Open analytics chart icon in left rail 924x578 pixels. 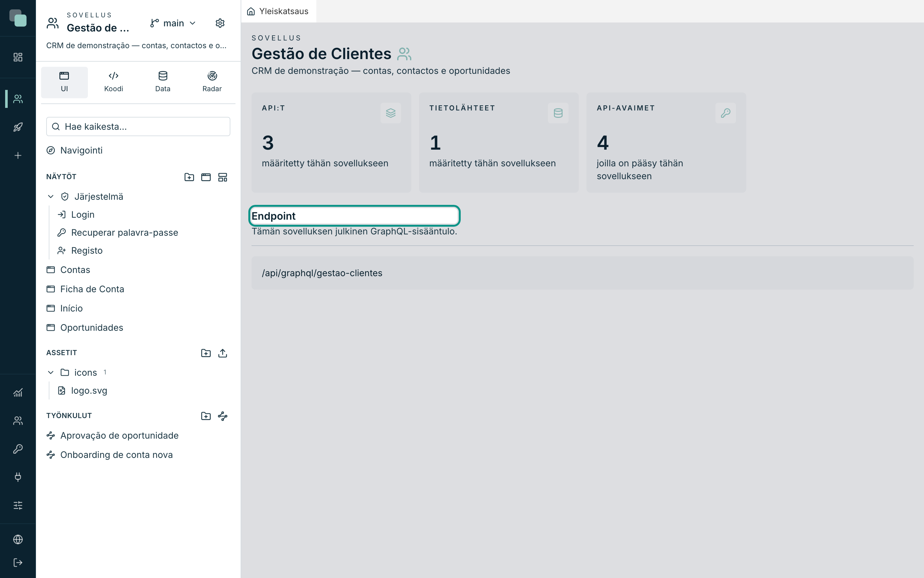pyautogui.click(x=18, y=393)
